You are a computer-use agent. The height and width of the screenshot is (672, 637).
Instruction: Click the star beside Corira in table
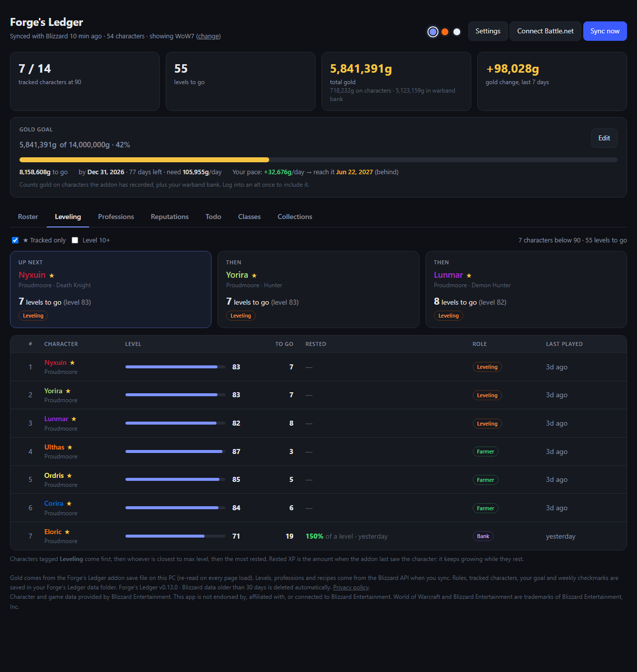pyautogui.click(x=69, y=504)
